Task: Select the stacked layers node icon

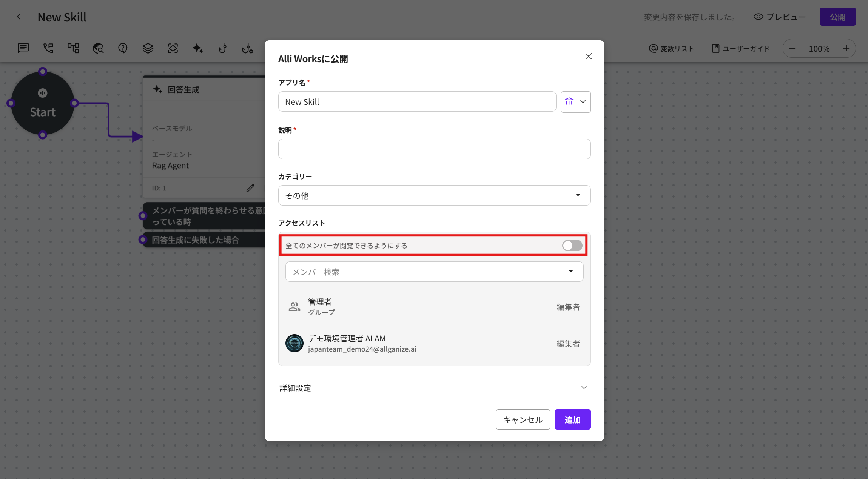Action: [x=148, y=48]
